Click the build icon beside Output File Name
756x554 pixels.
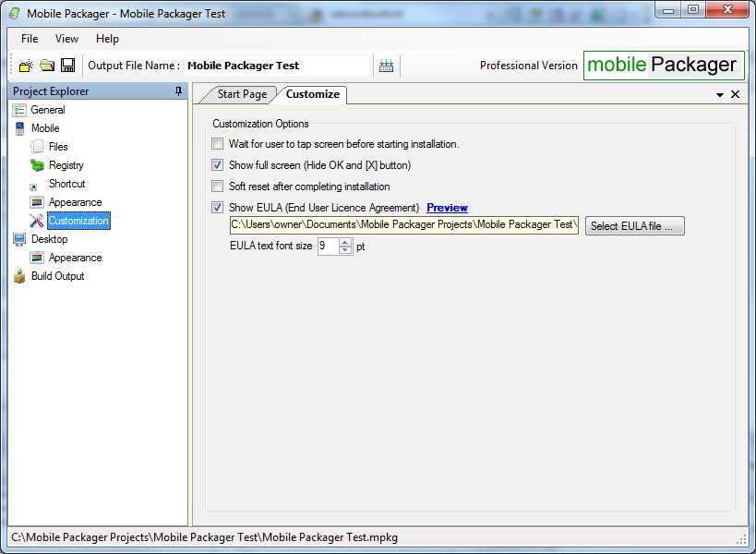[386, 66]
